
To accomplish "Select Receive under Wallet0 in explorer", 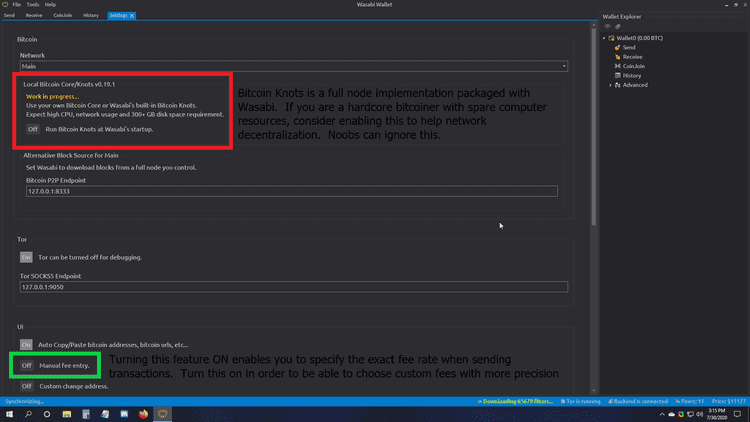I will pos(632,57).
